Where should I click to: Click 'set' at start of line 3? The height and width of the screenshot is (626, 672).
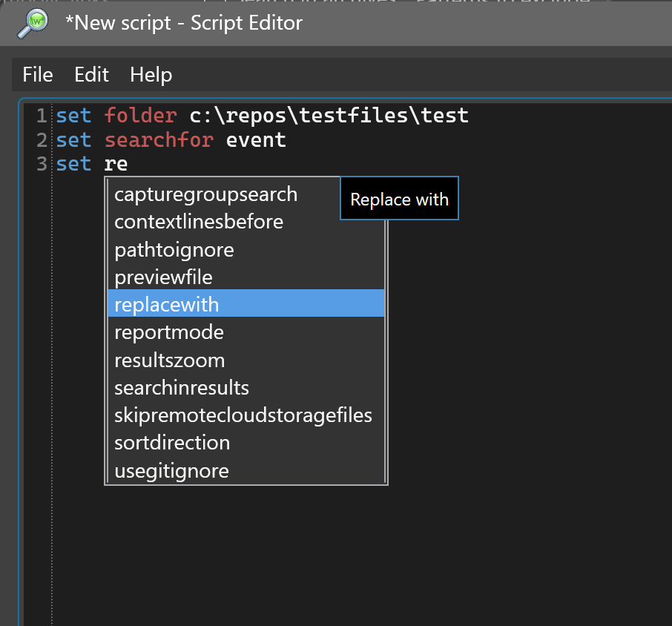pos(73,164)
